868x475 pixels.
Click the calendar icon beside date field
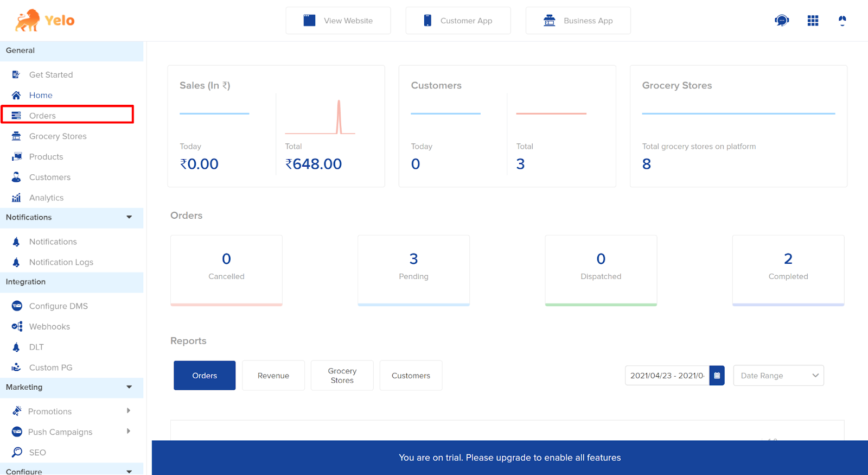point(717,375)
